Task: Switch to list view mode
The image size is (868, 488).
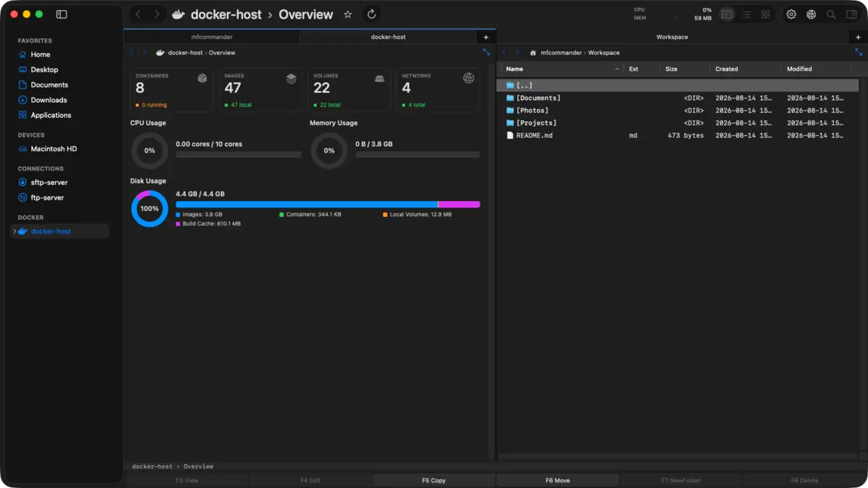Action: pyautogui.click(x=746, y=14)
